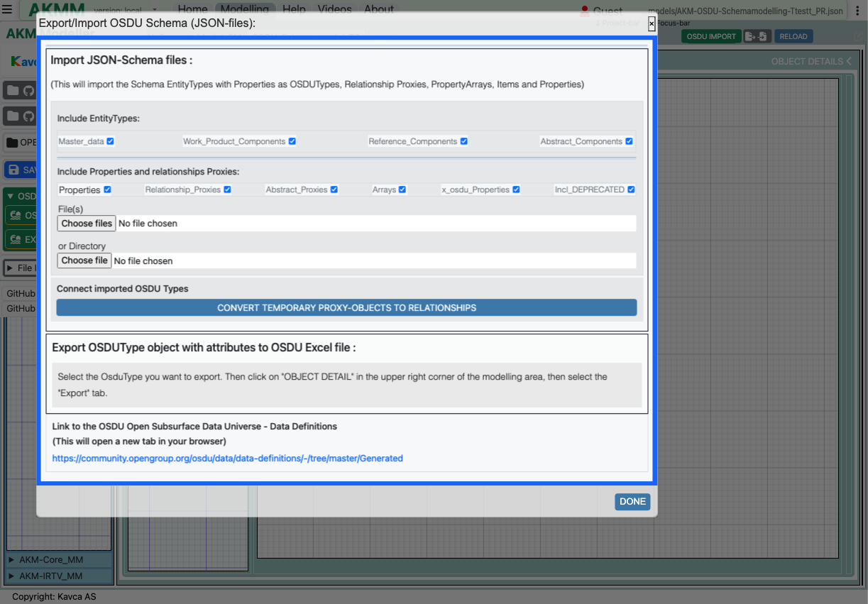This screenshot has width=868, height=604.
Task: Select the Modelling menu item
Action: (x=244, y=10)
